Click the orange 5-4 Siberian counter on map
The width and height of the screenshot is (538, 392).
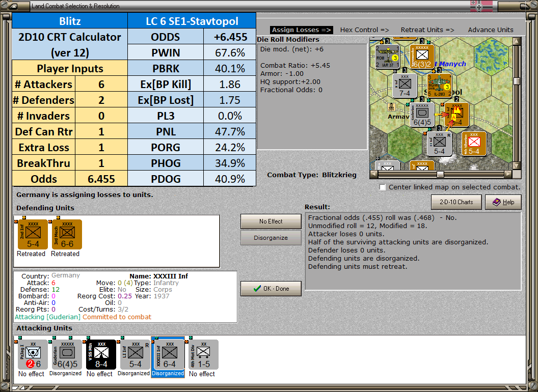pyautogui.click(x=474, y=144)
